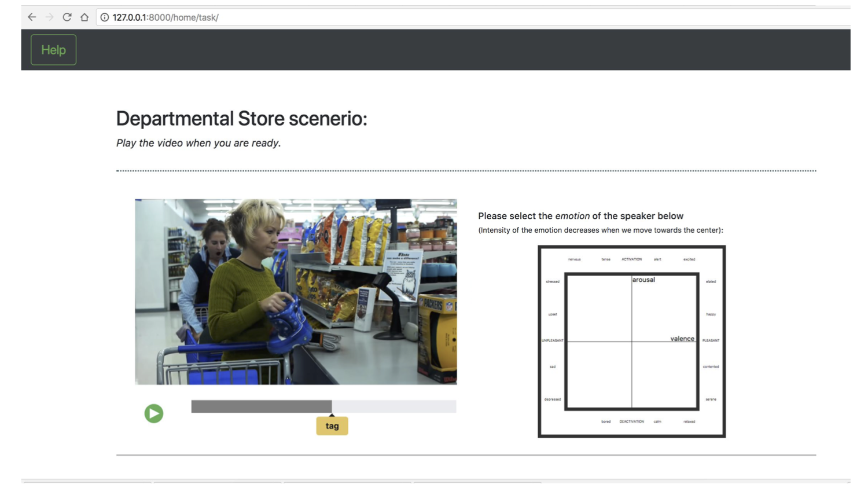Open the Help button

(53, 50)
